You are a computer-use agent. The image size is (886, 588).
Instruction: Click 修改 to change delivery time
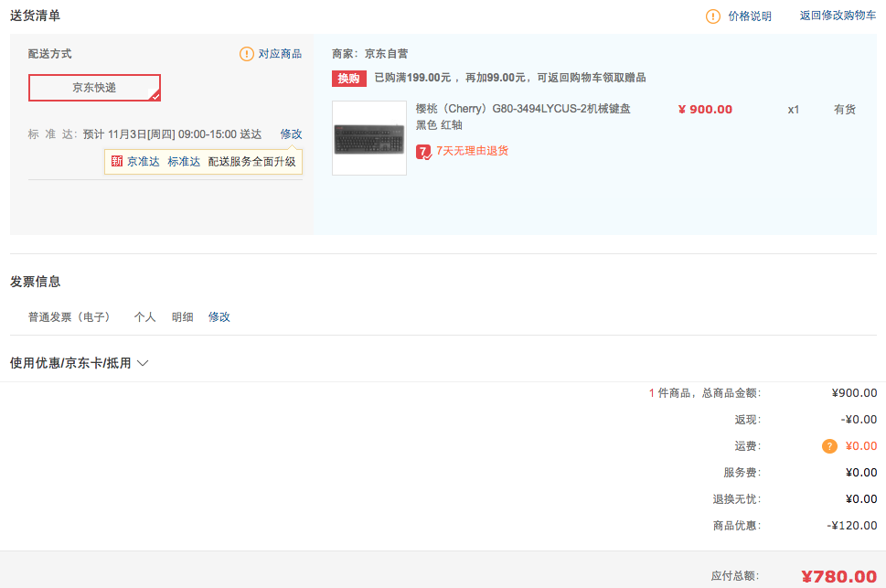tap(290, 134)
